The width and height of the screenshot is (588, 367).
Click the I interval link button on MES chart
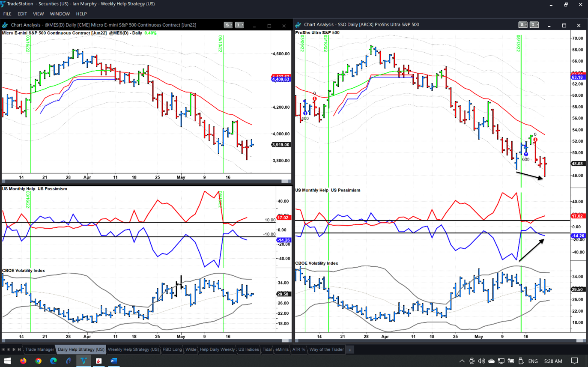point(239,25)
